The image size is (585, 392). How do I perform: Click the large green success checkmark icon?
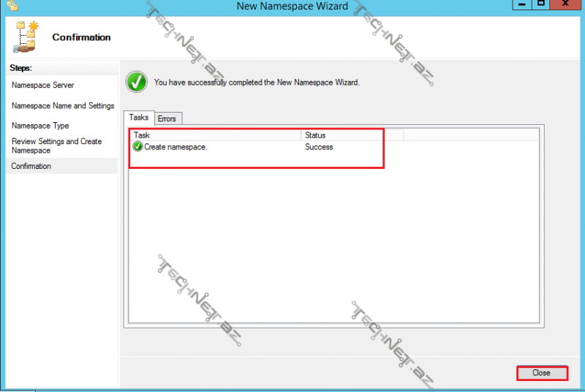[137, 82]
